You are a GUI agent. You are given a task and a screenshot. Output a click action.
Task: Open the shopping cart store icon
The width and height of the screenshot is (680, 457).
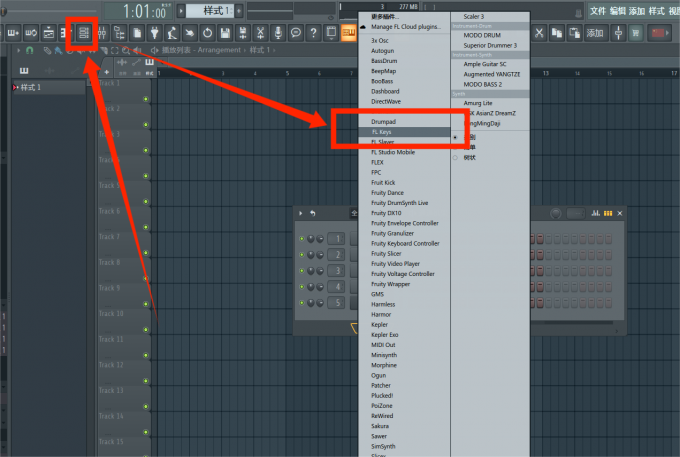point(636,33)
